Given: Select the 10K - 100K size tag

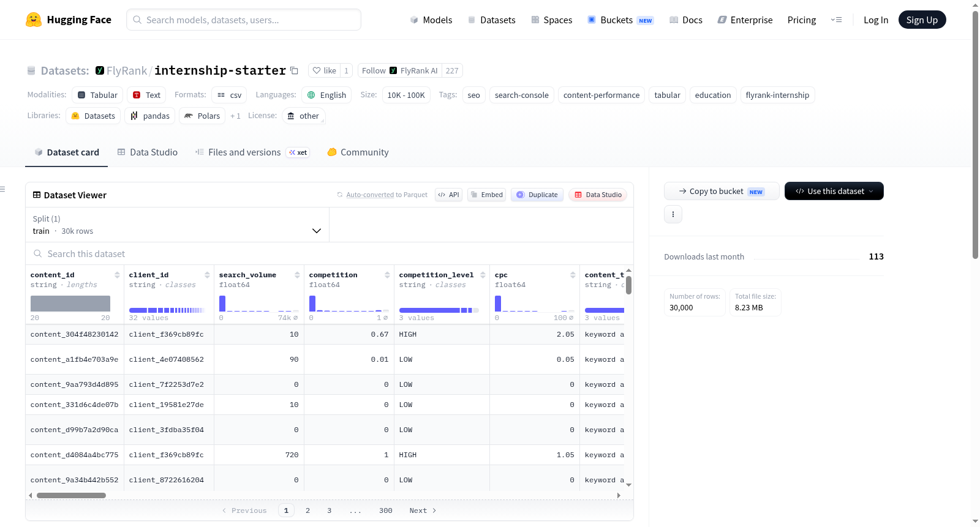Looking at the screenshot, I should tap(406, 95).
